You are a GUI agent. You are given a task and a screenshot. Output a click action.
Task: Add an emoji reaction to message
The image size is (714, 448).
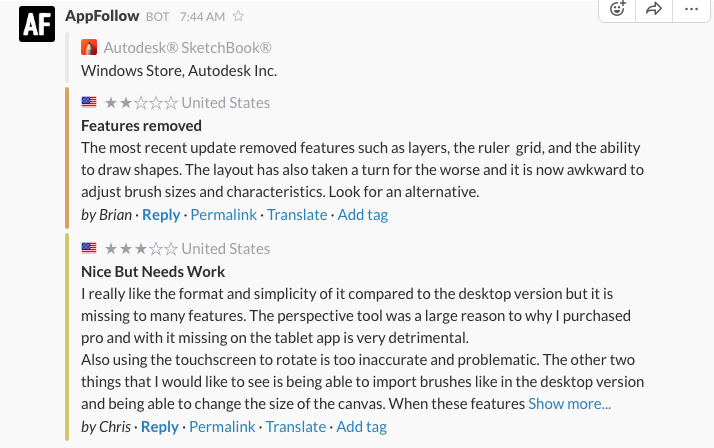(617, 9)
